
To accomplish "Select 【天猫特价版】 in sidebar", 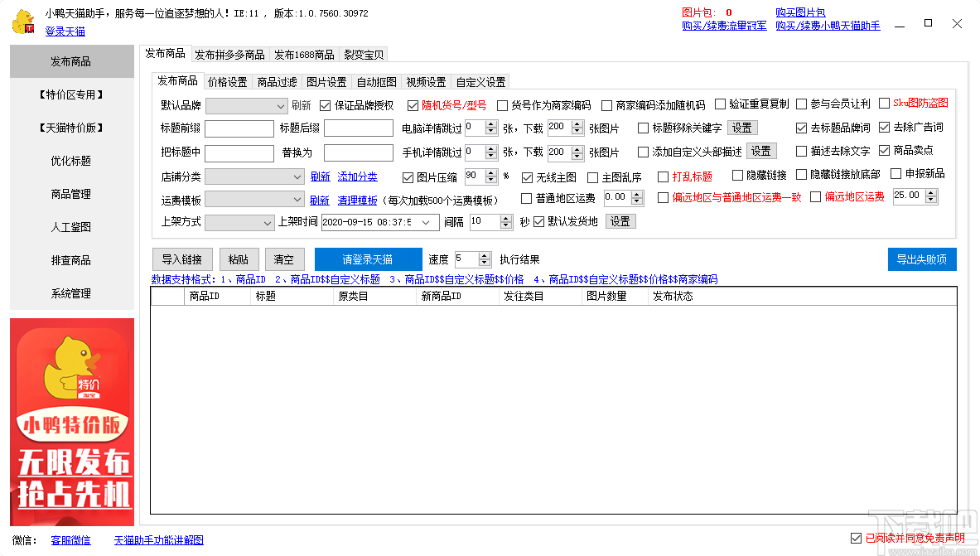I will point(71,128).
